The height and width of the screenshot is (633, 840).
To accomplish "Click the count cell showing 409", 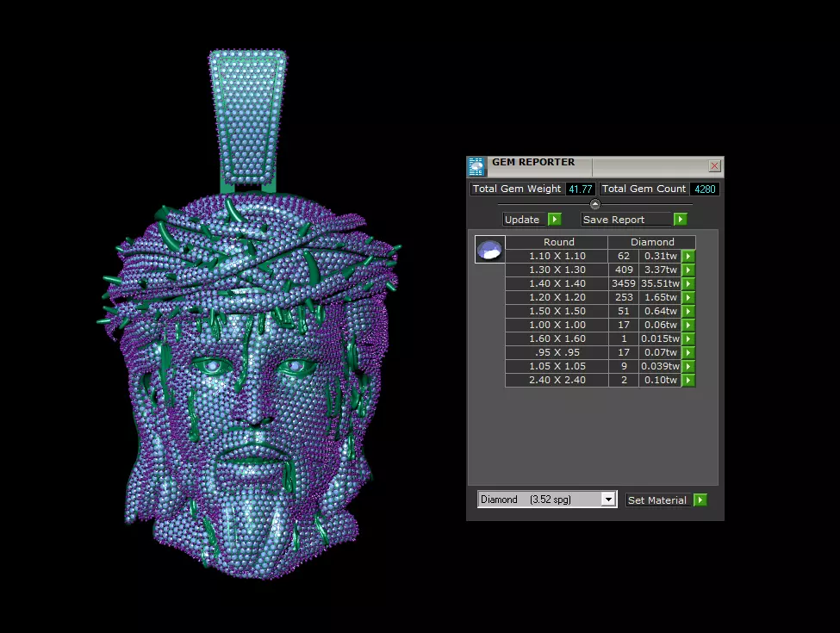I will coord(624,270).
